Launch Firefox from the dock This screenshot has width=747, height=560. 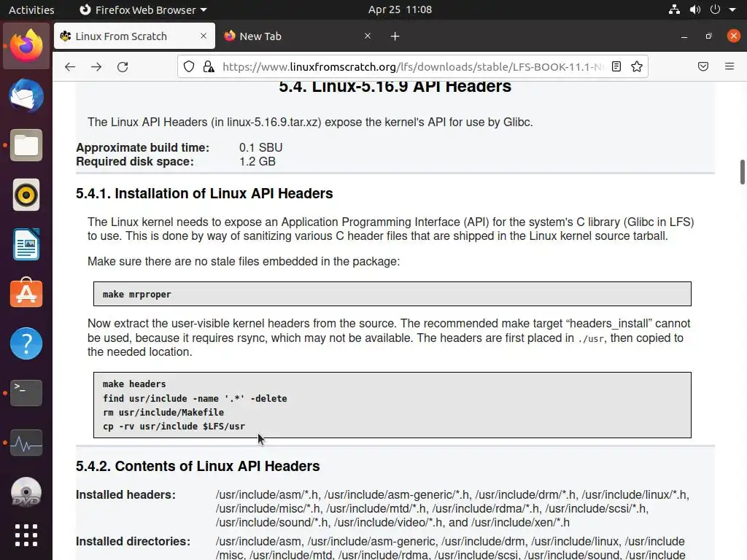click(x=26, y=46)
